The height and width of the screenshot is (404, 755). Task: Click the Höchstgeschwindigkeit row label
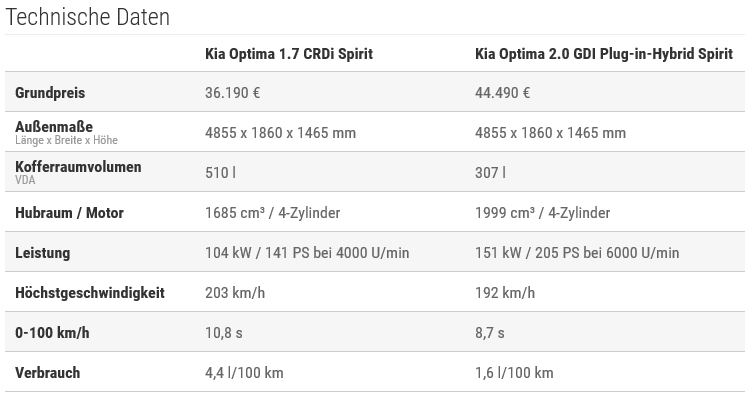90,293
